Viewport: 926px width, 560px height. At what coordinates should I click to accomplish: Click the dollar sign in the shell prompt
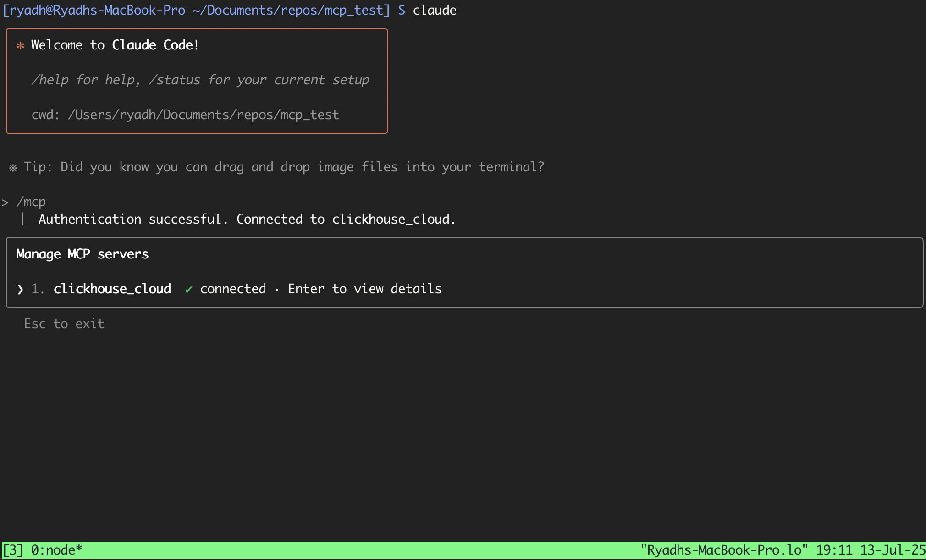tap(401, 10)
